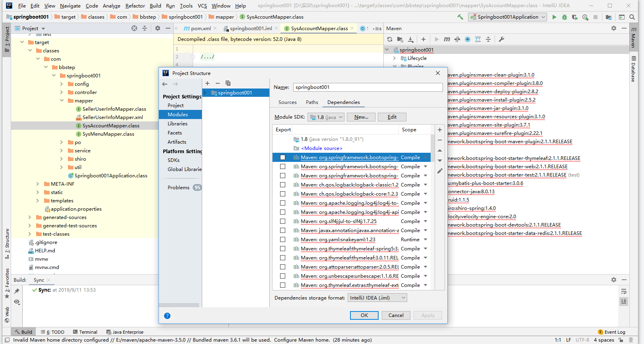644x344 pixels.
Task: Run the Springboot001Application configuration
Action: coord(554,17)
